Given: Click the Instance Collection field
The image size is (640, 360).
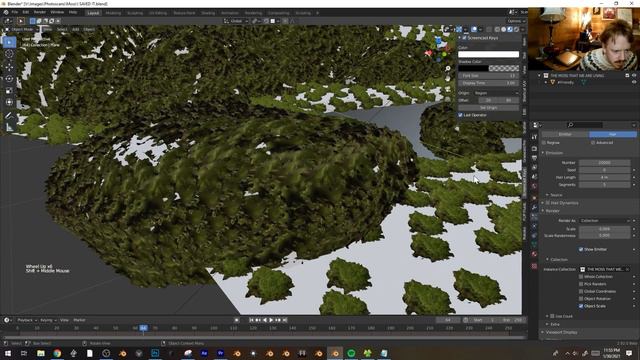Looking at the screenshot, I should pyautogui.click(x=605, y=269).
